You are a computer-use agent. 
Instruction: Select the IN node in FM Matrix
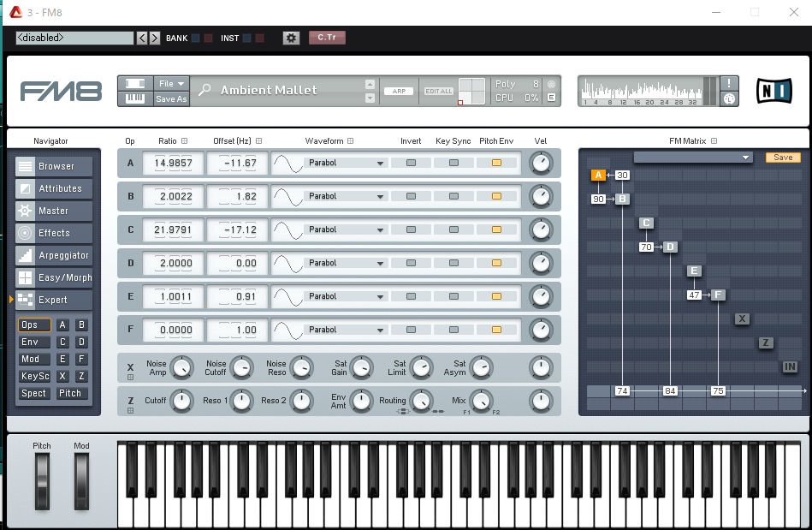(790, 366)
